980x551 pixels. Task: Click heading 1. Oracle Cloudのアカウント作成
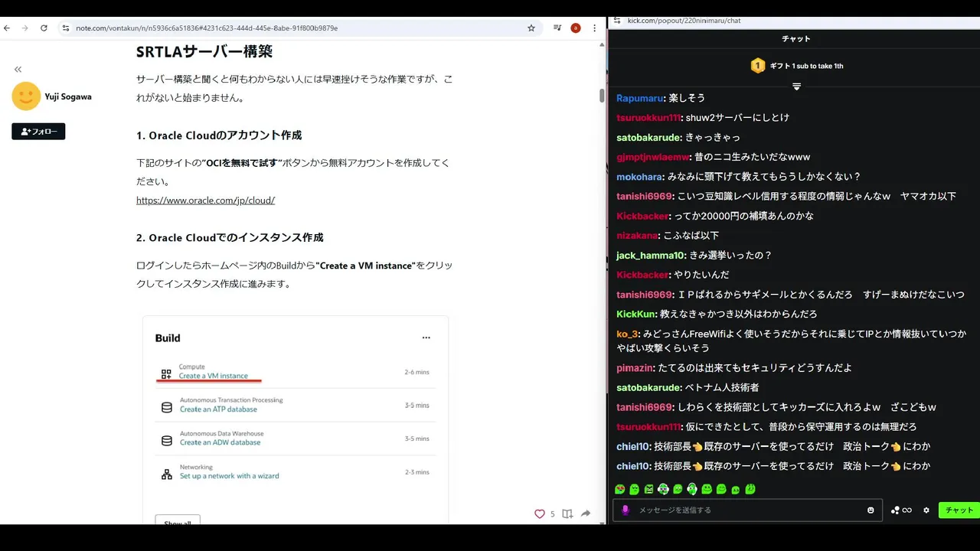[219, 135]
